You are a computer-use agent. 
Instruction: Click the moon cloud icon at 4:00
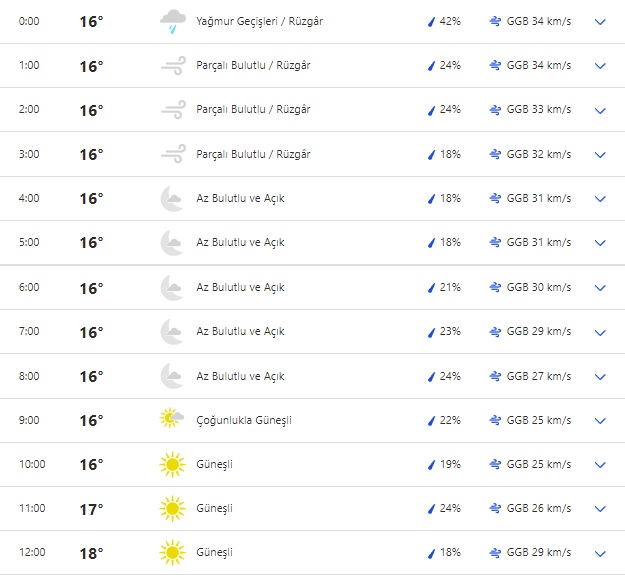[172, 198]
